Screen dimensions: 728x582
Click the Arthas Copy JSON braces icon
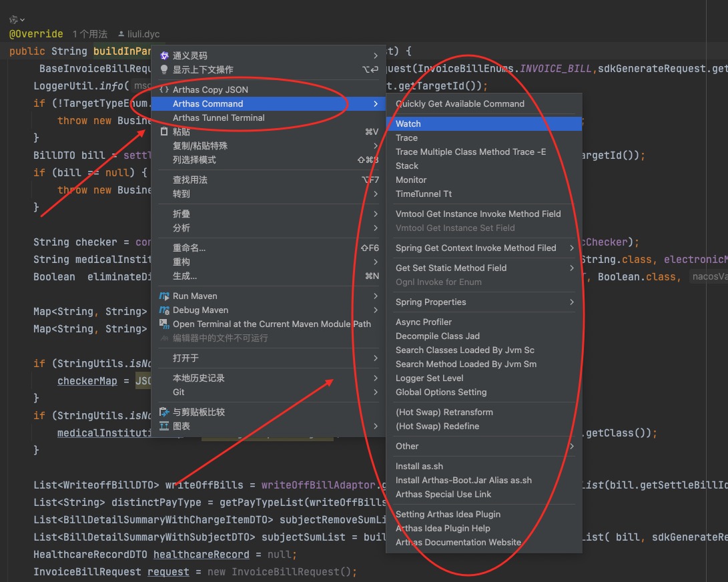(164, 89)
